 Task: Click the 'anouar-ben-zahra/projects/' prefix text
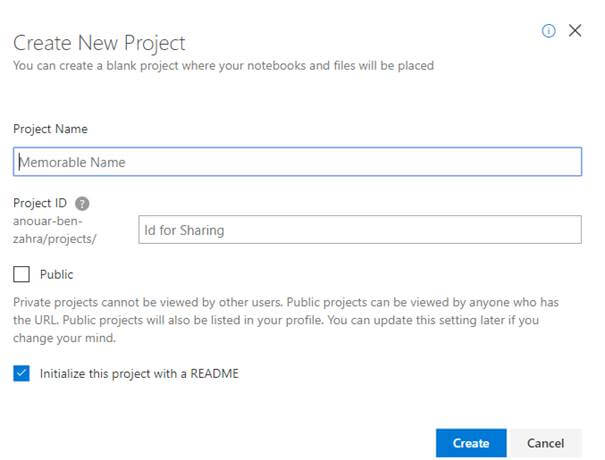coord(54,230)
